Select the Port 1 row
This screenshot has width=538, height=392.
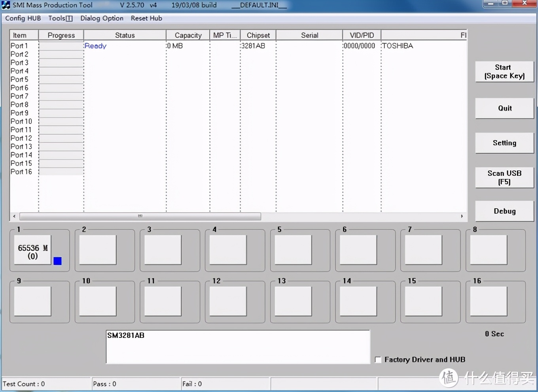(x=238, y=46)
